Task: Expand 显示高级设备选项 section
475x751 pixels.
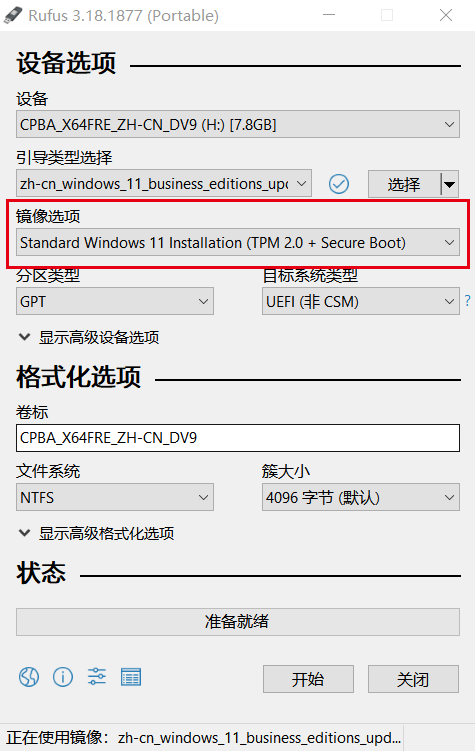Action: [89, 337]
